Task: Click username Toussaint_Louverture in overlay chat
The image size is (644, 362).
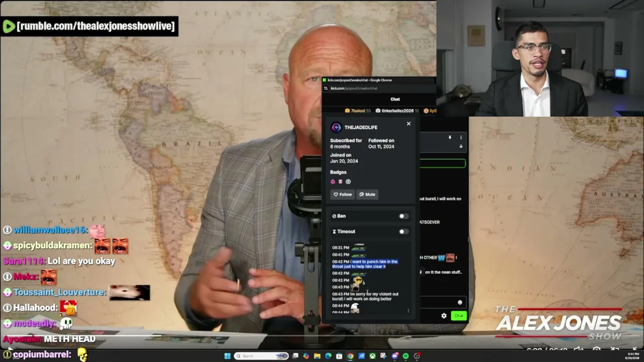Action: [60, 293]
